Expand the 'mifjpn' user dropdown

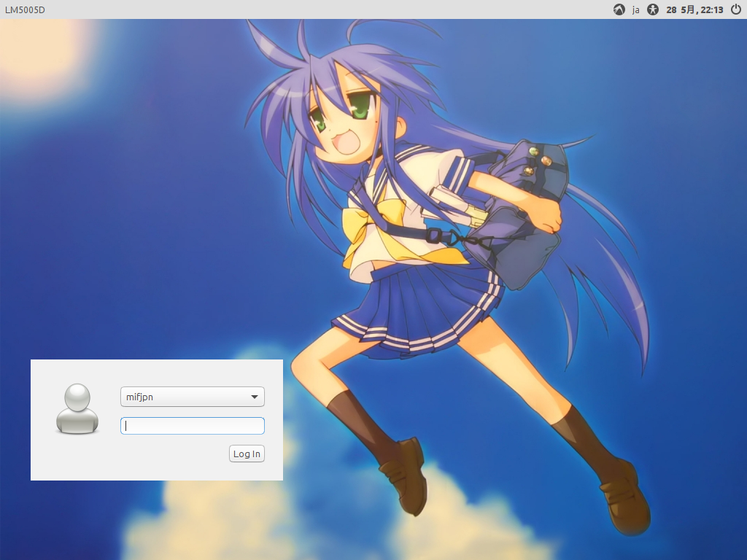coord(193,397)
